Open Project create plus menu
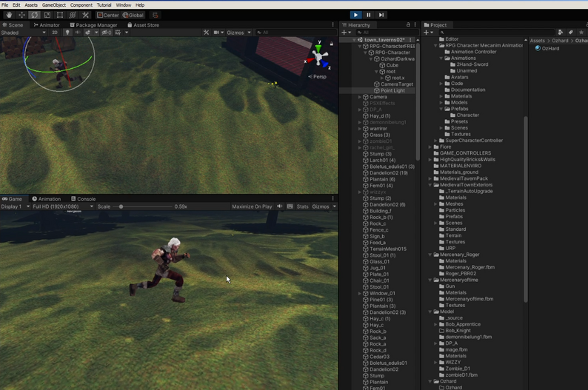This screenshot has height=390, width=588. pos(428,33)
